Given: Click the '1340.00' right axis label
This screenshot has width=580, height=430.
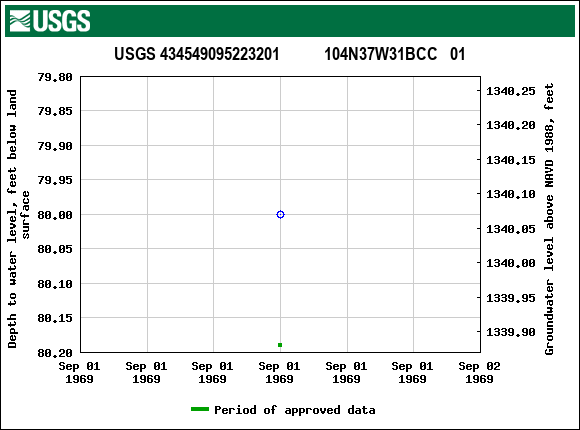Looking at the screenshot, I should (x=510, y=263).
